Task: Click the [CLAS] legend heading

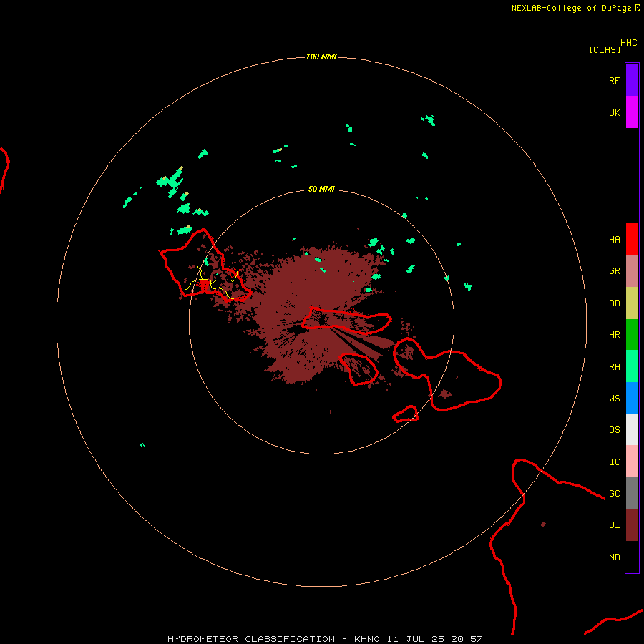Action: (x=605, y=49)
